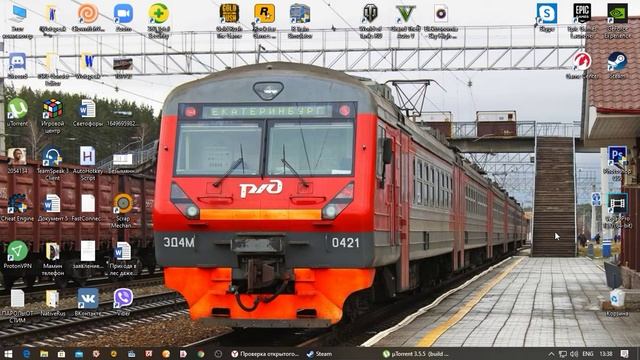Launch uTorrent desktop shortcut
640x360 pixels.
tap(17, 109)
